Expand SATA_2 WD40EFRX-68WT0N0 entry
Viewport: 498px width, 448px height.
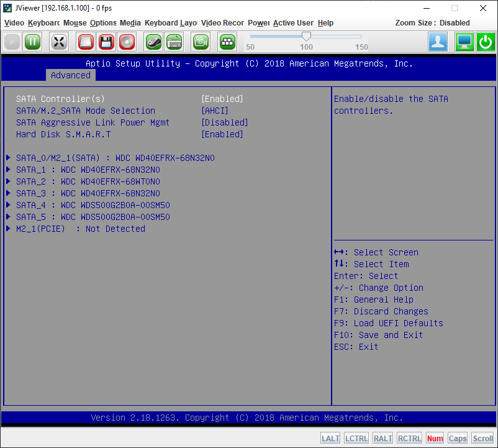[84, 181]
